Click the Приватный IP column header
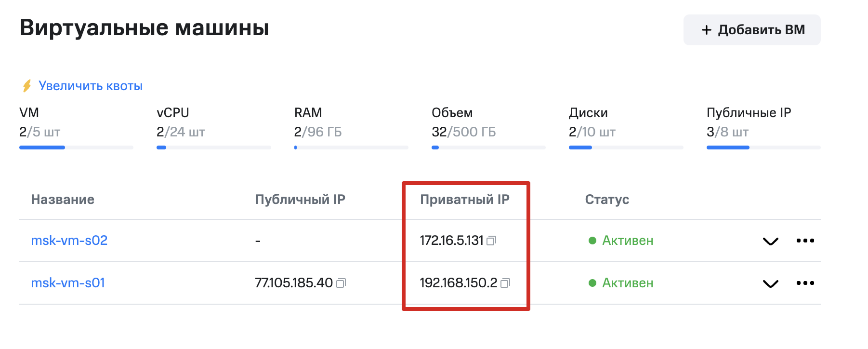Viewport: 868px width, 349px height. pos(465,200)
